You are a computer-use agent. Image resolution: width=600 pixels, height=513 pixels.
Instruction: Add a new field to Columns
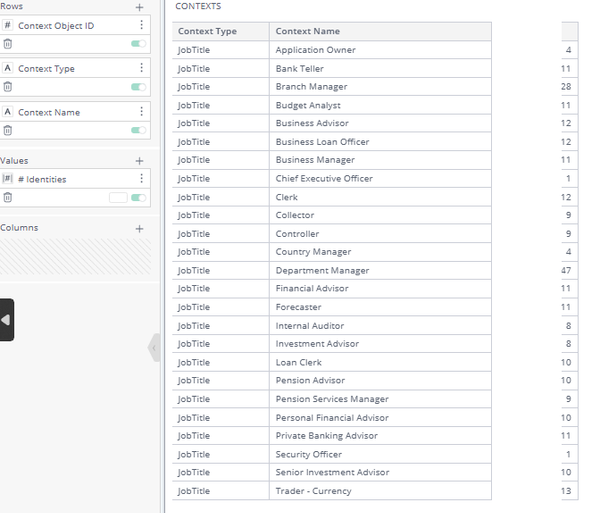[140, 229]
